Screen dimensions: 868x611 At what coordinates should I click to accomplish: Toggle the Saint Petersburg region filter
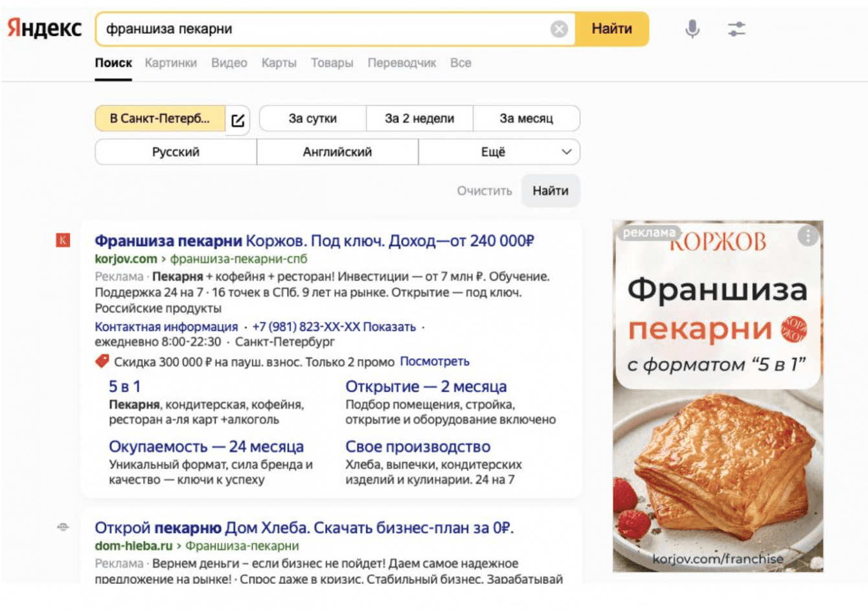[159, 119]
